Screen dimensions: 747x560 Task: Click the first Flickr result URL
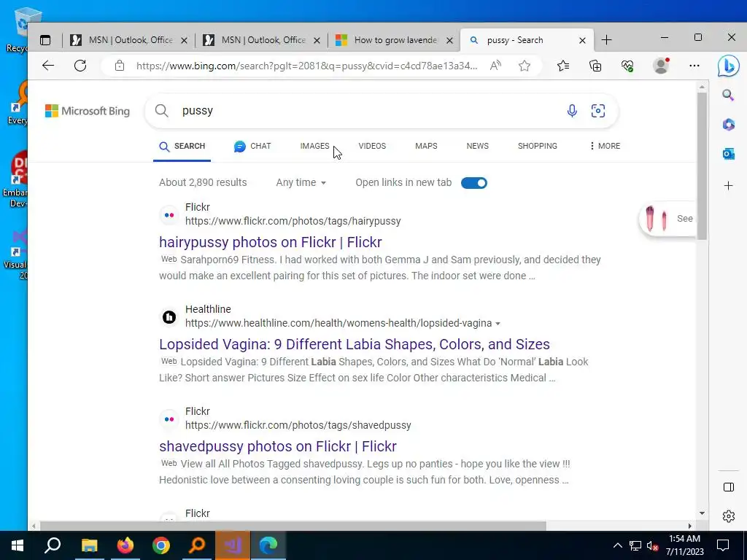tap(293, 221)
